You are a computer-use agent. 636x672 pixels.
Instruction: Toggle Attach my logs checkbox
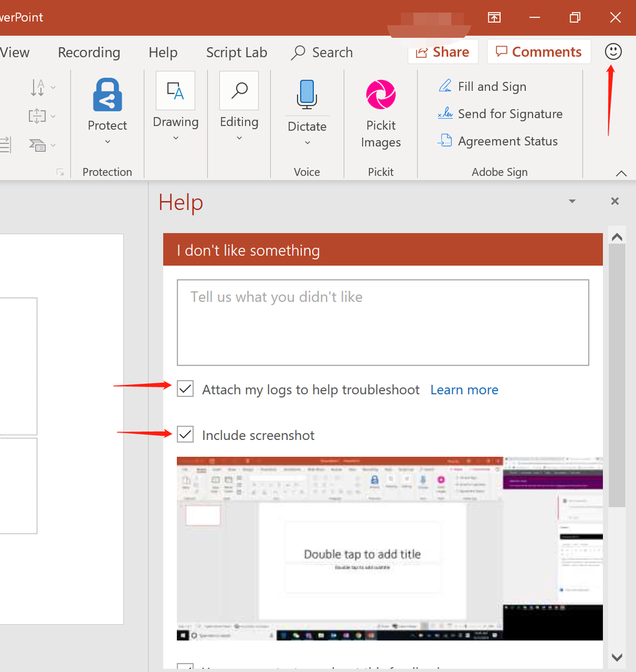(x=185, y=389)
